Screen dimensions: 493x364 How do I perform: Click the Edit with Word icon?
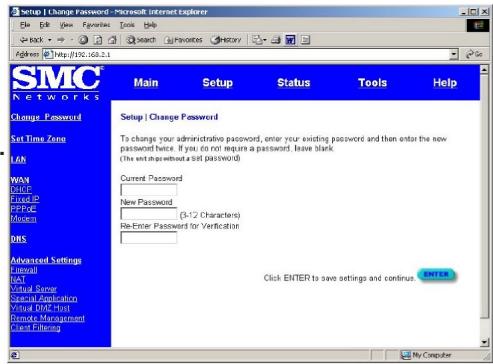[290, 40]
